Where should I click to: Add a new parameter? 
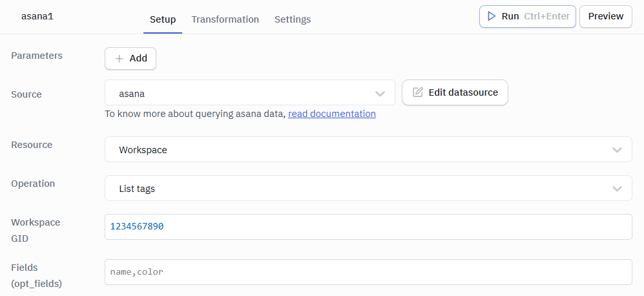tap(130, 58)
